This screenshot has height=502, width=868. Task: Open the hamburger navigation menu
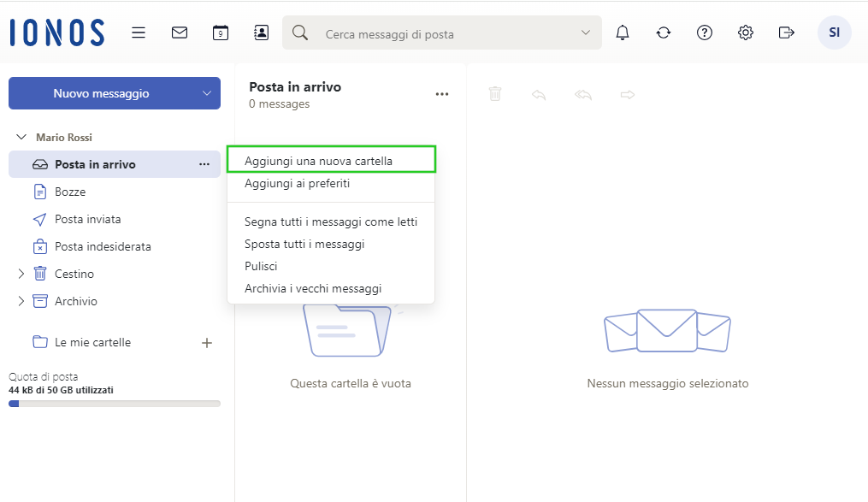pos(139,32)
